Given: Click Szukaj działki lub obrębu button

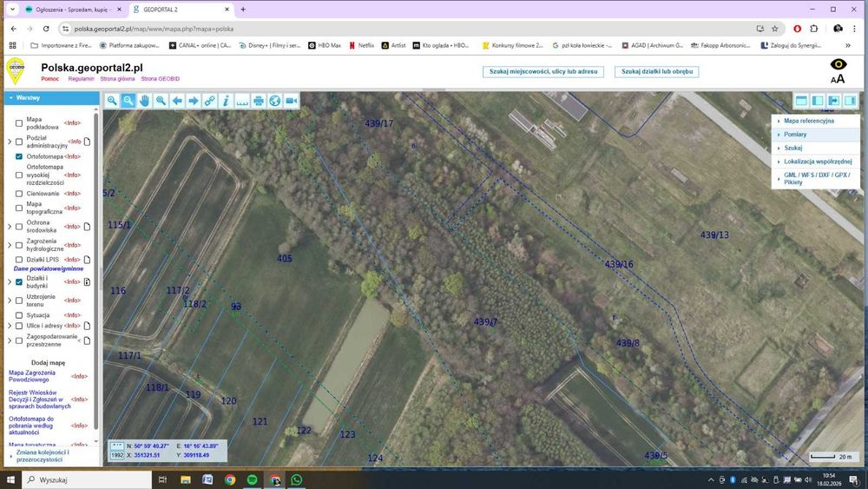Looking at the screenshot, I should point(656,71).
